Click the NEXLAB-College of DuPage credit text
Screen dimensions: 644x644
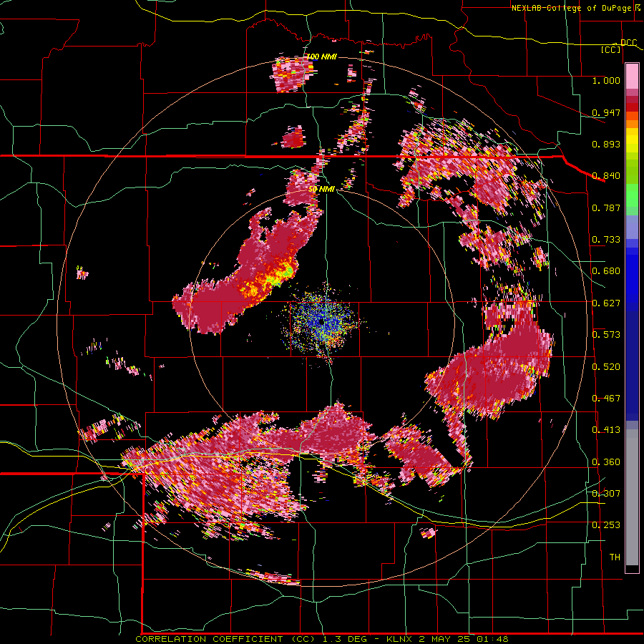click(572, 8)
